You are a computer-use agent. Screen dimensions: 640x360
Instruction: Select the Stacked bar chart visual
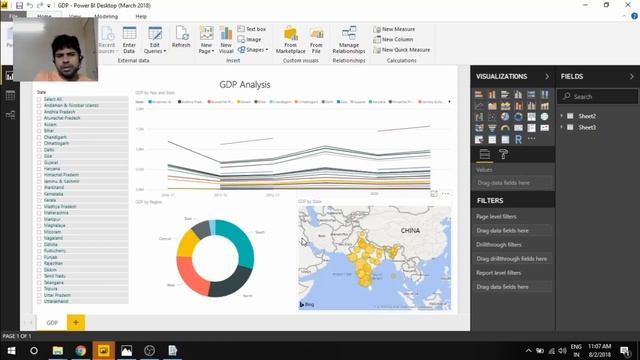479,94
